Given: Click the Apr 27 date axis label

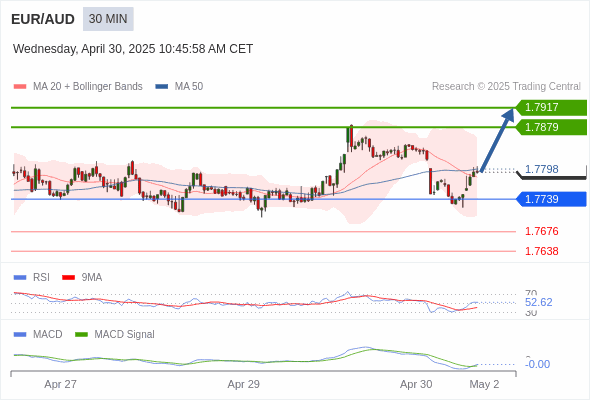Looking at the screenshot, I should click(60, 384).
